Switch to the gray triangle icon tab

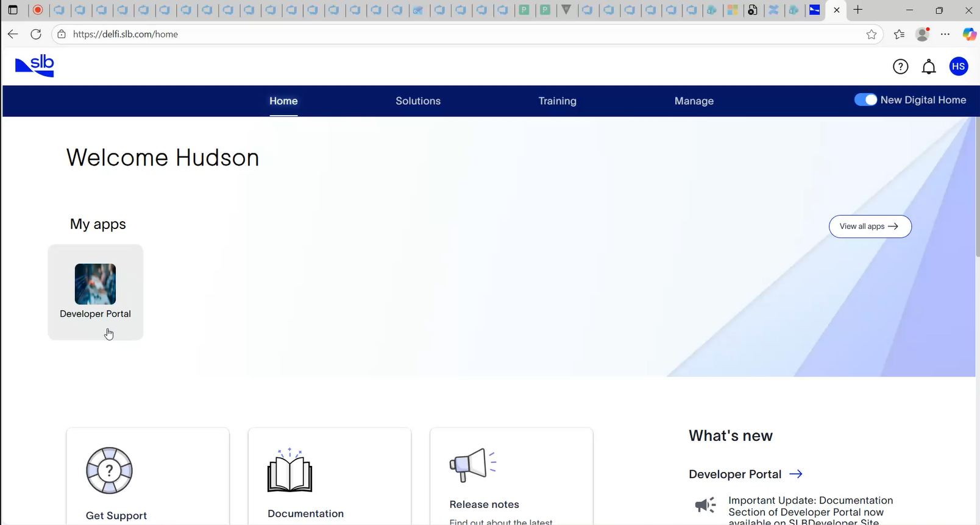point(566,10)
